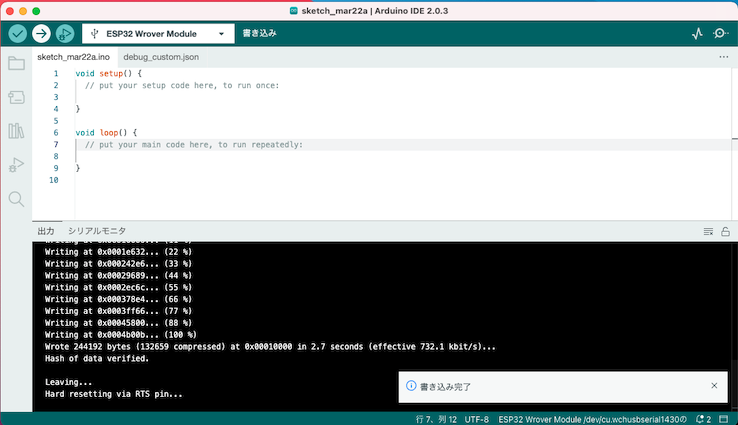
Task: Close the 書き込み完了 notification
Action: point(714,385)
